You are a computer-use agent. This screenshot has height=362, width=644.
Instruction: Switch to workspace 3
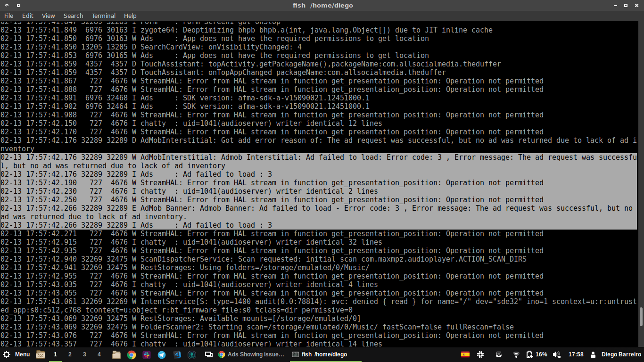(x=84, y=354)
